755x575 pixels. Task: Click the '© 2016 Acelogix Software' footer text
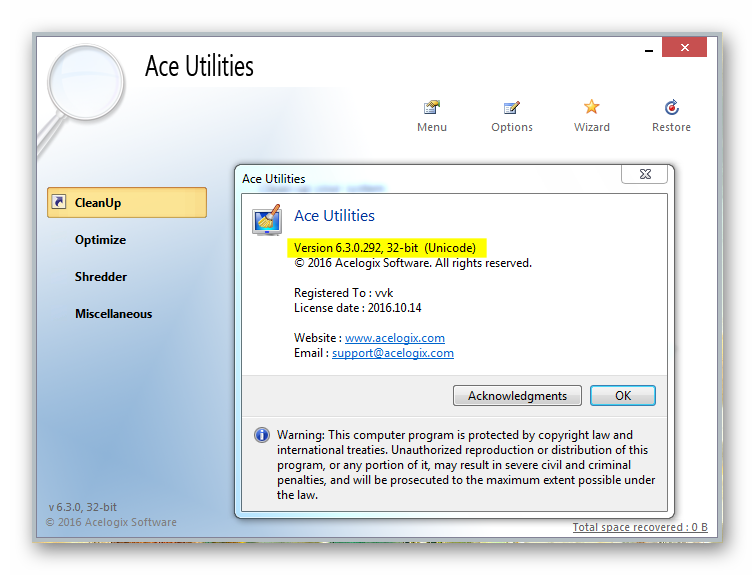(x=111, y=522)
